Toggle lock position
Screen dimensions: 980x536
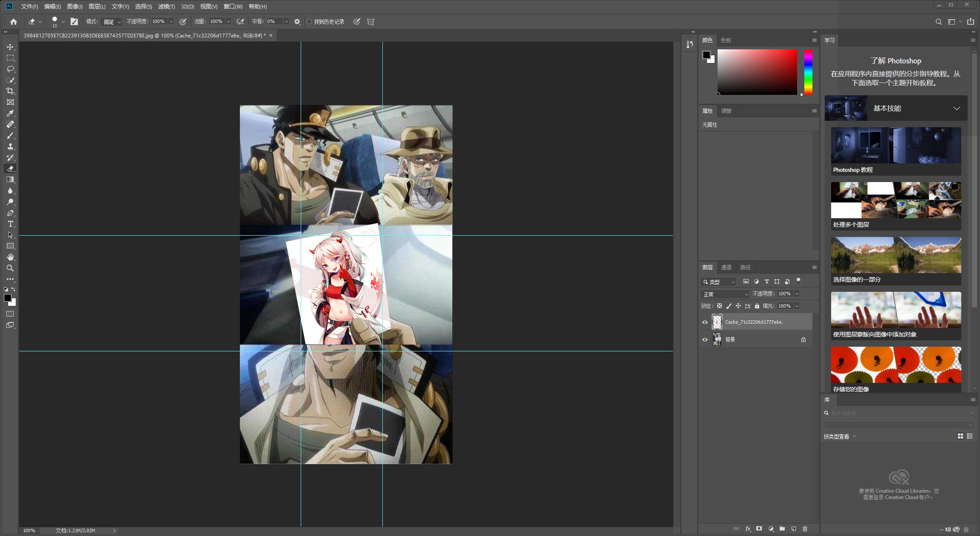point(738,306)
